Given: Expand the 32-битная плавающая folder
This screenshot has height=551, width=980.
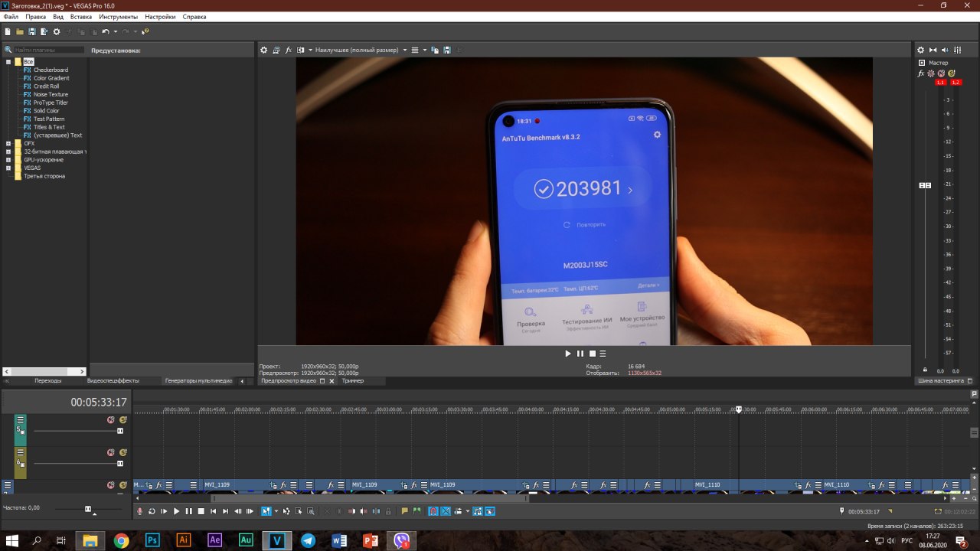Looking at the screenshot, I should pos(8,152).
